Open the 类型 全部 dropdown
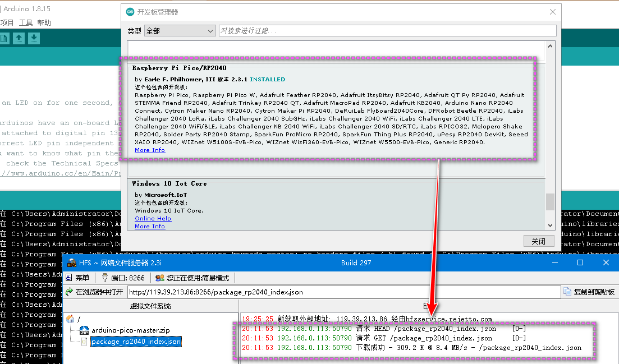Viewport: 619px width, 364px height. tap(180, 31)
